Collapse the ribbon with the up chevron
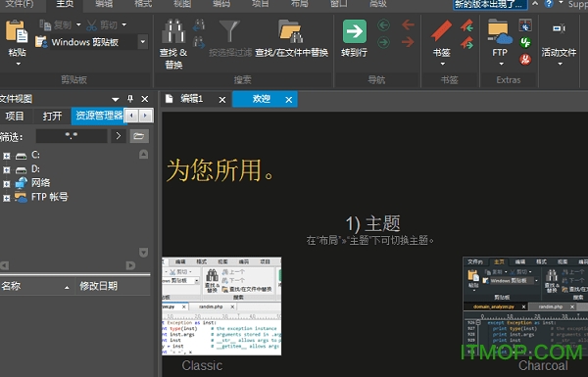This screenshot has width=588, height=377. click(x=535, y=3)
